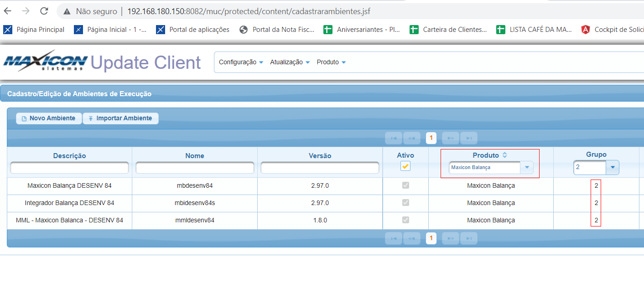Select the 'Integrador Balança DESENV 84' description cell
This screenshot has height=293, width=644.
[x=69, y=203]
